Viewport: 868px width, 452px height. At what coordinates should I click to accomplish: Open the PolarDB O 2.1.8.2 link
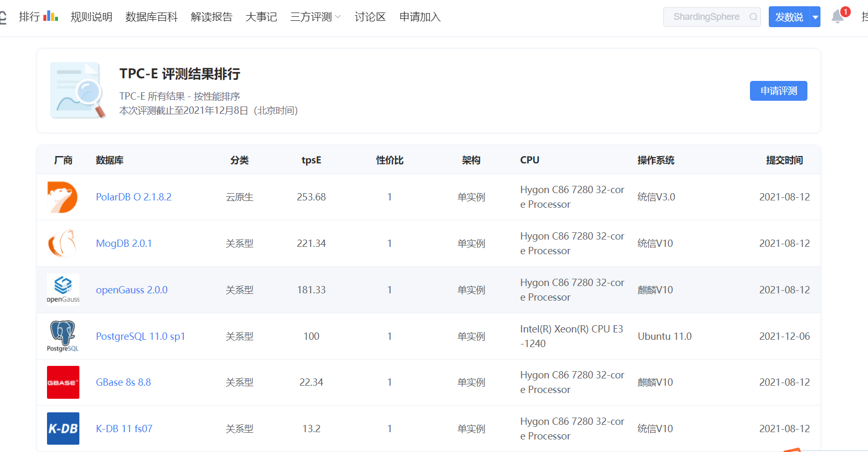[x=134, y=197]
